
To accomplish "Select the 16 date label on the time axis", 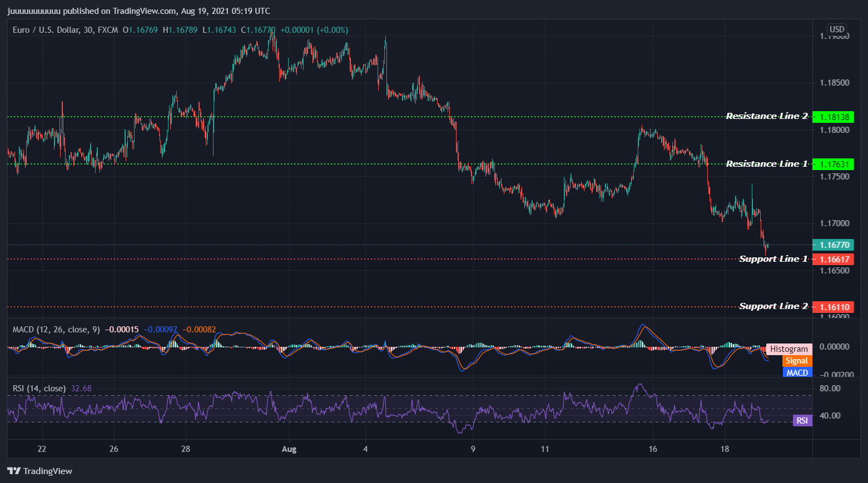I will click(652, 449).
